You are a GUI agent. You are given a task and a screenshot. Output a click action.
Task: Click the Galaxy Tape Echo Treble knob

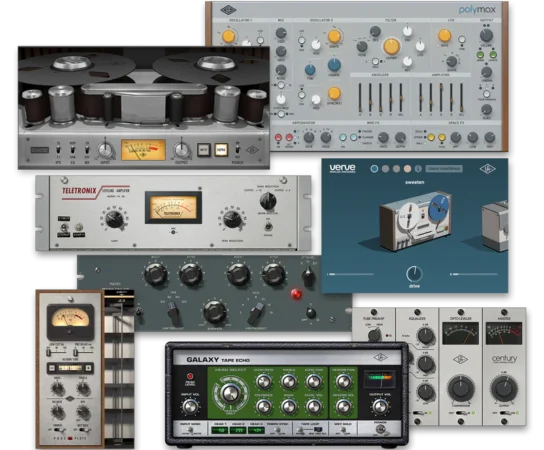[288, 382]
